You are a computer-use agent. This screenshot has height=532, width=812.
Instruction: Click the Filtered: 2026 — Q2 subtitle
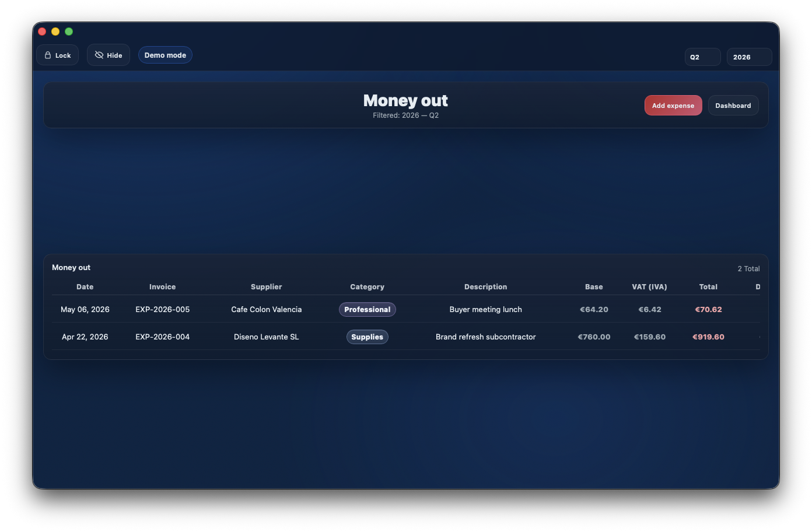point(406,116)
